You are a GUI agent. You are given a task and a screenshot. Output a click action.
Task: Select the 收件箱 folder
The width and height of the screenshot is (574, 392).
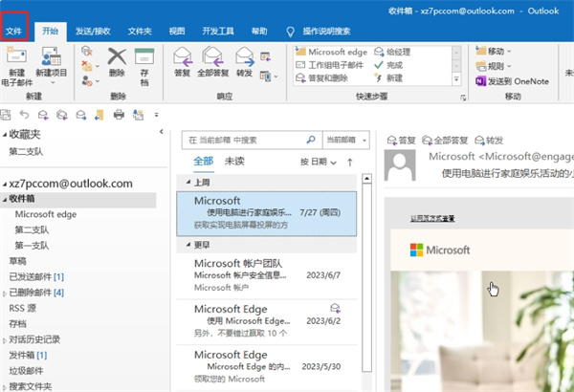(78, 199)
